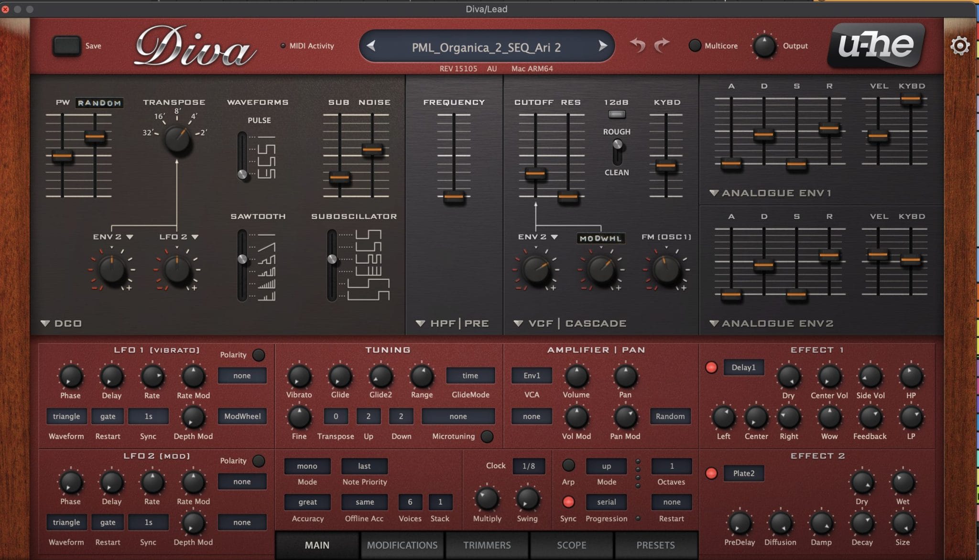The width and height of the screenshot is (979, 560).
Task: Toggle the Effect 1 Delay1 power LED
Action: pyautogui.click(x=712, y=367)
